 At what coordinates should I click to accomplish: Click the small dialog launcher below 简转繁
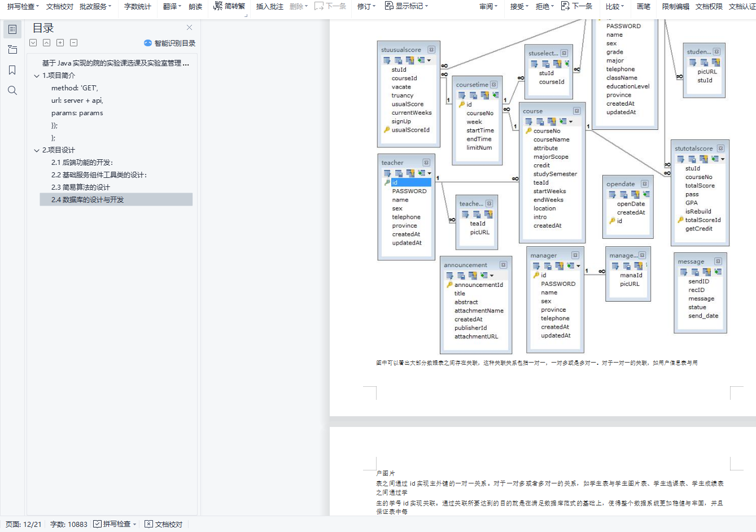tap(246, 15)
